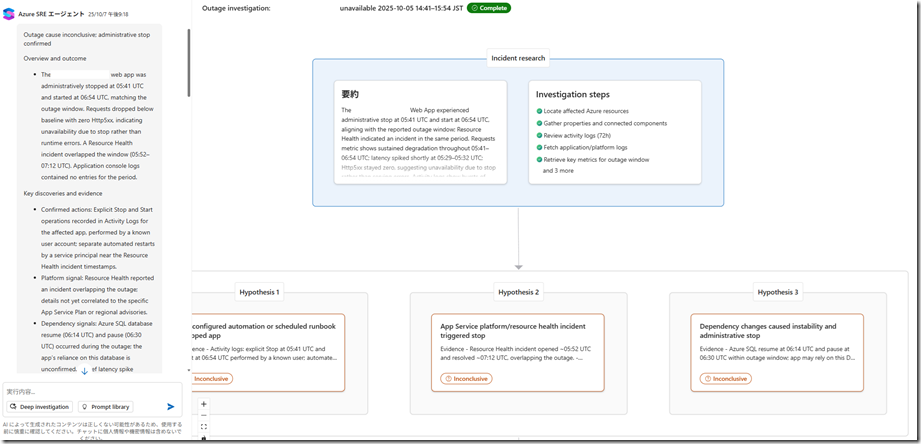Toggle Deep investigation mode
921x444 pixels.
[x=40, y=407]
